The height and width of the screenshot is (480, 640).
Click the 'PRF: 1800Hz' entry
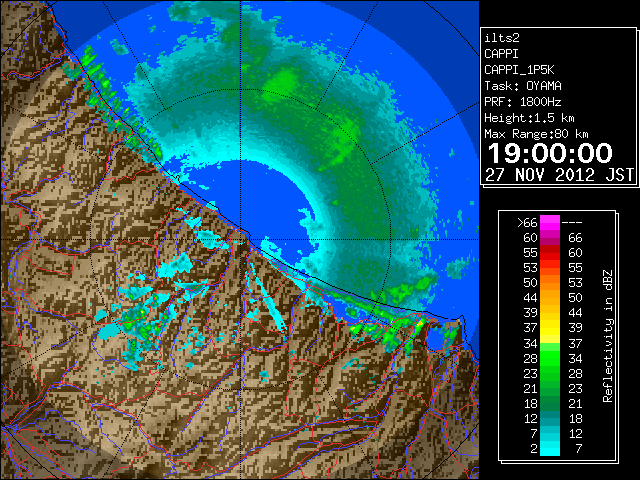coord(523,102)
